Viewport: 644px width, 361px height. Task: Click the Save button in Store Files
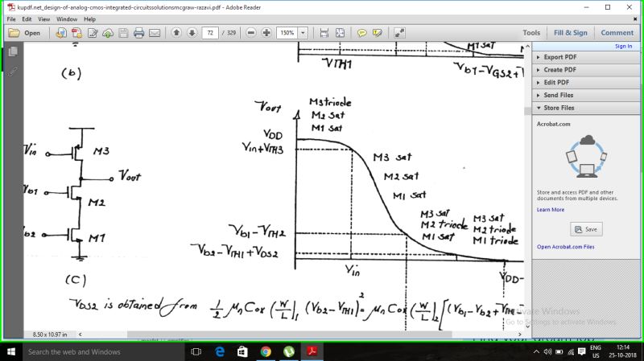(x=586, y=229)
